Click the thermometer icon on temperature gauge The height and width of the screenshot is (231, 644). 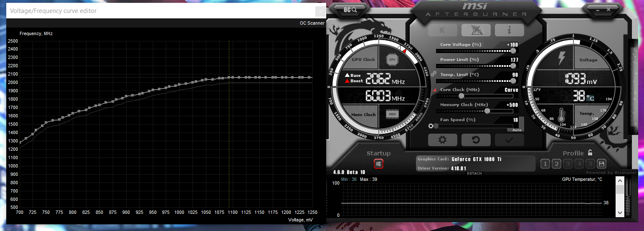tap(562, 114)
